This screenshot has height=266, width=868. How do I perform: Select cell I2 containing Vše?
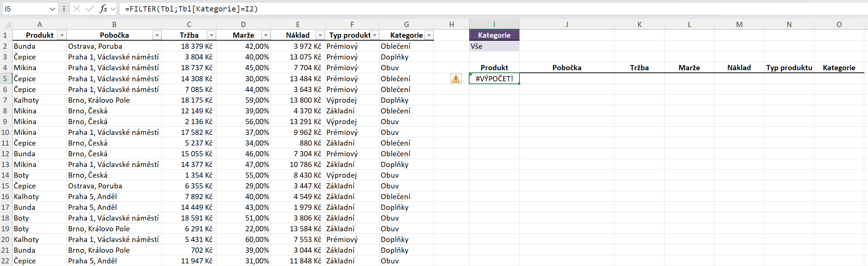tap(494, 46)
